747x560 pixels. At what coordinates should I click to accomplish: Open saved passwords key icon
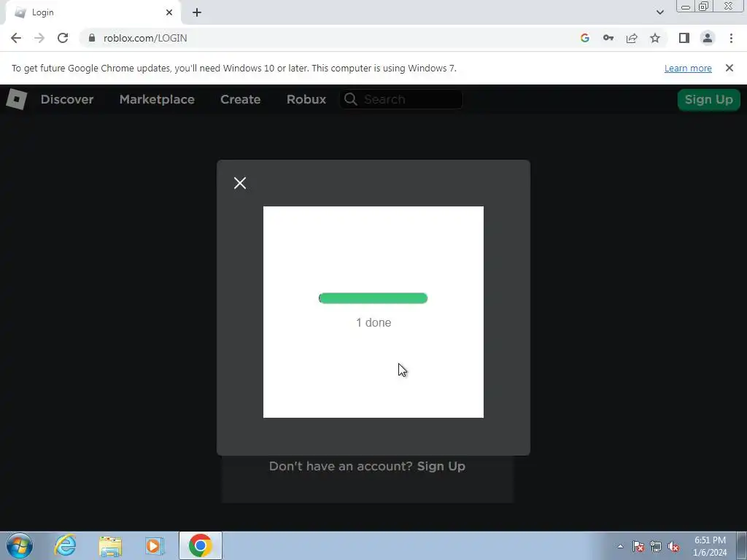pos(608,38)
